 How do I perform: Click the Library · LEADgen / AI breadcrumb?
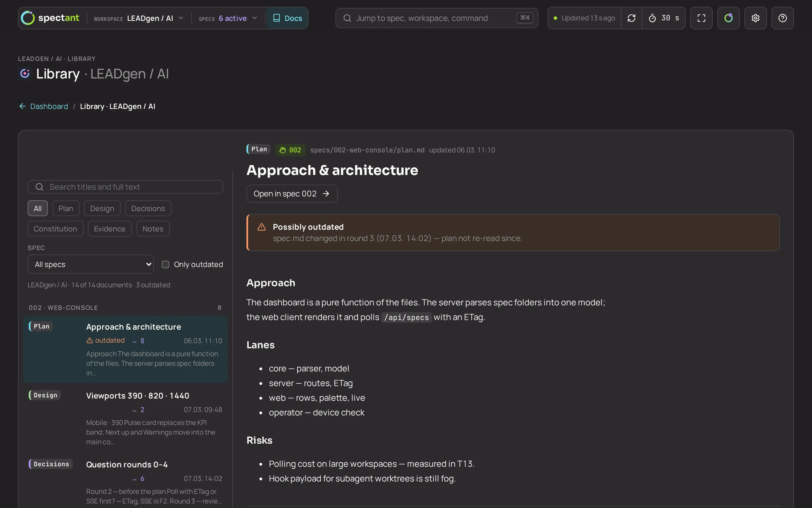118,106
